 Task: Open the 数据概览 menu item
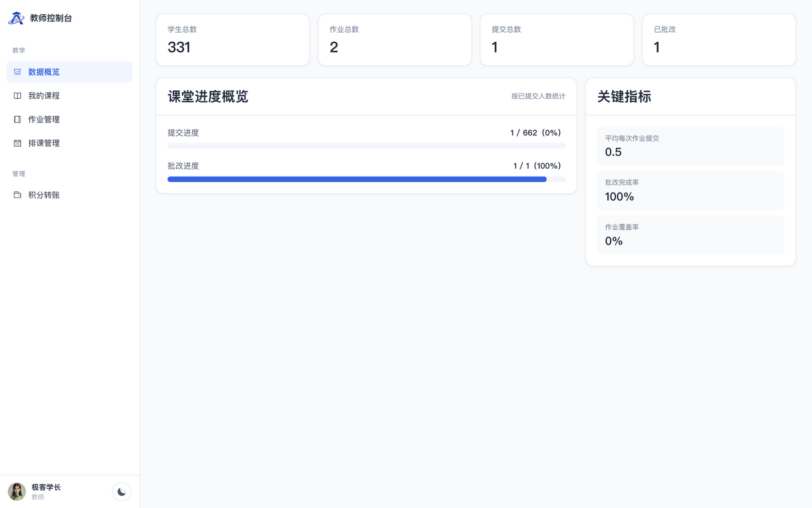[69, 72]
